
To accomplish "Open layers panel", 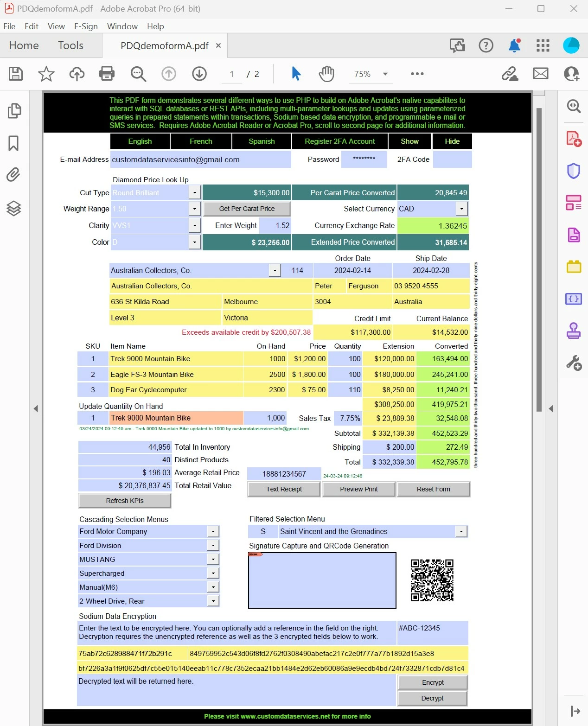I will [13, 209].
